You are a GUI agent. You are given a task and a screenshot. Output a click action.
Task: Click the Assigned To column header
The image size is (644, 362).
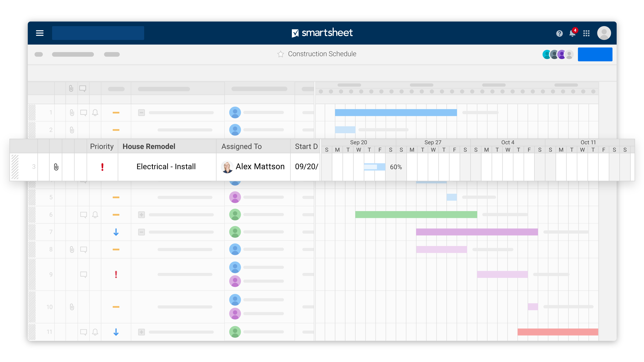(x=241, y=146)
